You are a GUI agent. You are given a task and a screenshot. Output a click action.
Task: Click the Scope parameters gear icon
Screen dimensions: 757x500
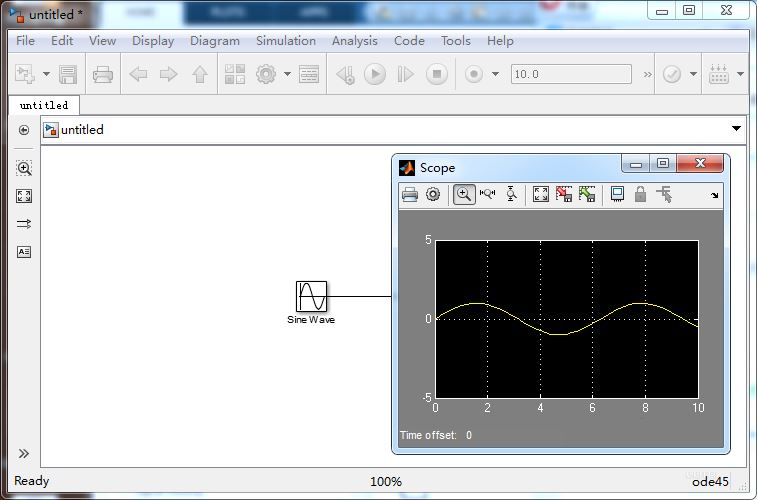coord(433,194)
